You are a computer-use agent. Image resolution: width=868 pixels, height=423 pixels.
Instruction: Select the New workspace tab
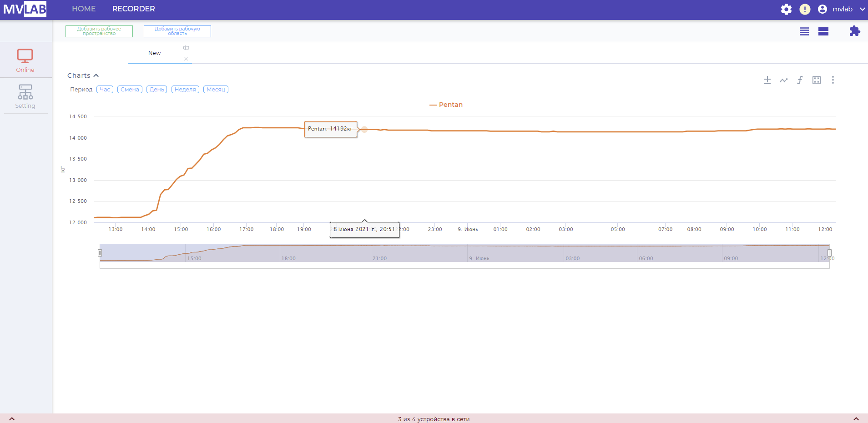coord(155,53)
